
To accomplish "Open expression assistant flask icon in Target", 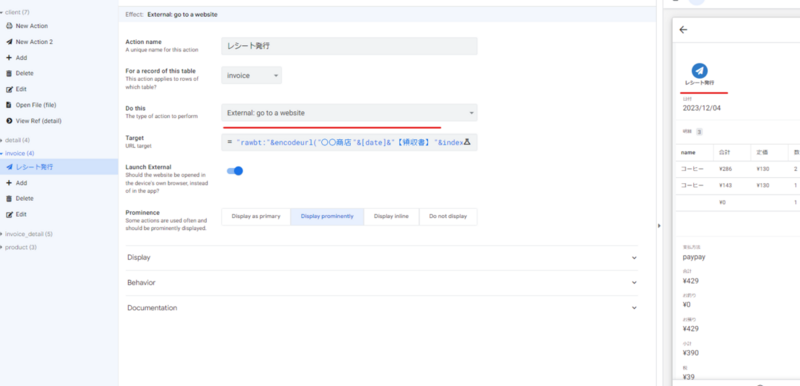I will pyautogui.click(x=468, y=142).
